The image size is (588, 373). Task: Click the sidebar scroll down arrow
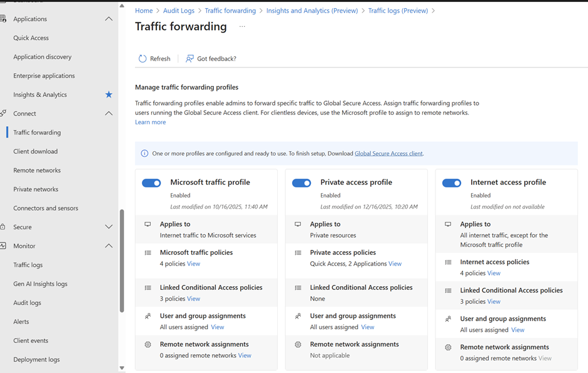(121, 368)
